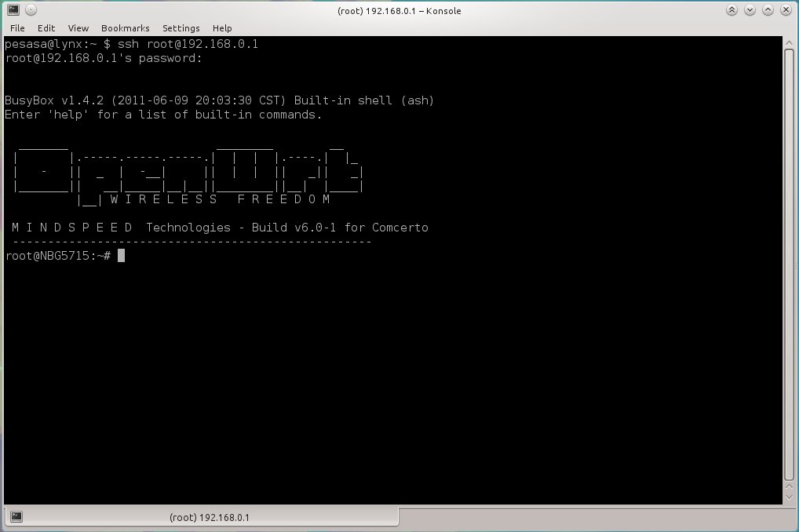Open the File menu
The image size is (799, 532).
[x=17, y=28]
